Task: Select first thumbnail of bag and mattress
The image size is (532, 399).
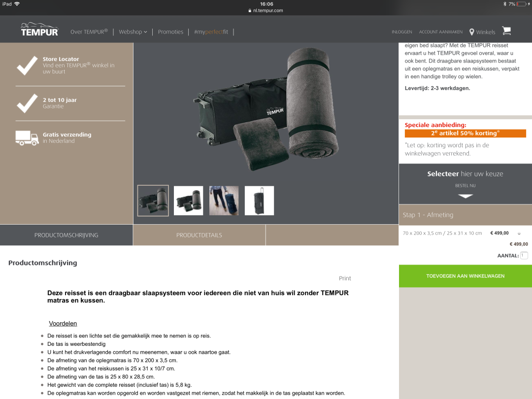Action: pyautogui.click(x=153, y=200)
